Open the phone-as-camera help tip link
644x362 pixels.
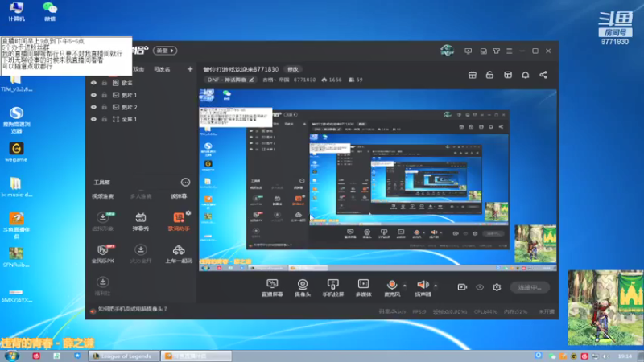point(132,309)
